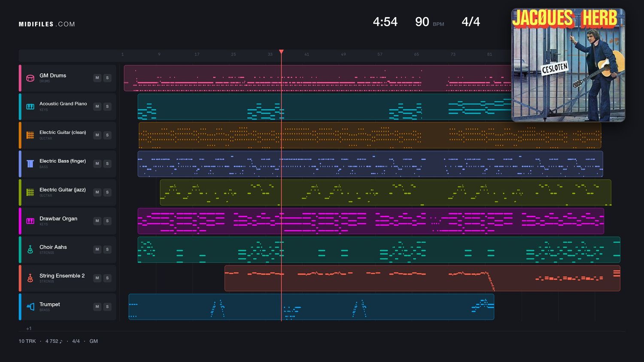Solo the Electric Guitar (clean) track
Viewport: 644px width, 362px height.
point(107,135)
